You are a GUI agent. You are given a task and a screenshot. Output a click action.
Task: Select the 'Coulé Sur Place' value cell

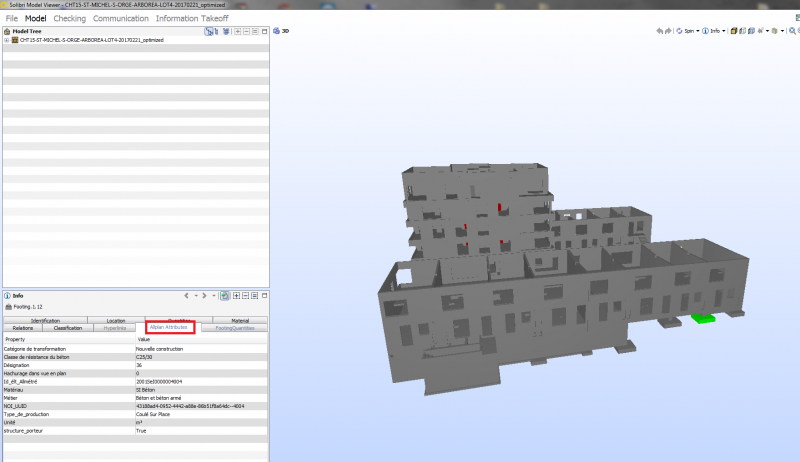click(x=202, y=414)
